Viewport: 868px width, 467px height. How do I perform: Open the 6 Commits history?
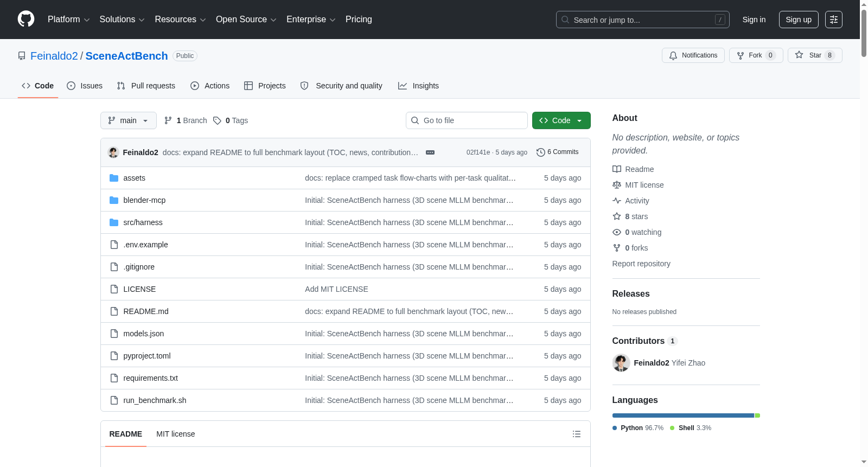557,152
